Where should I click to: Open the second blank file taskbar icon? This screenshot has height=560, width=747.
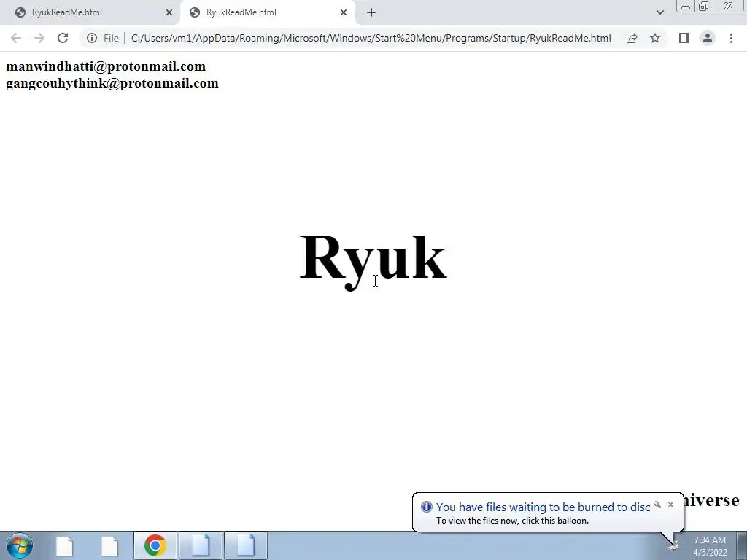pos(109,545)
